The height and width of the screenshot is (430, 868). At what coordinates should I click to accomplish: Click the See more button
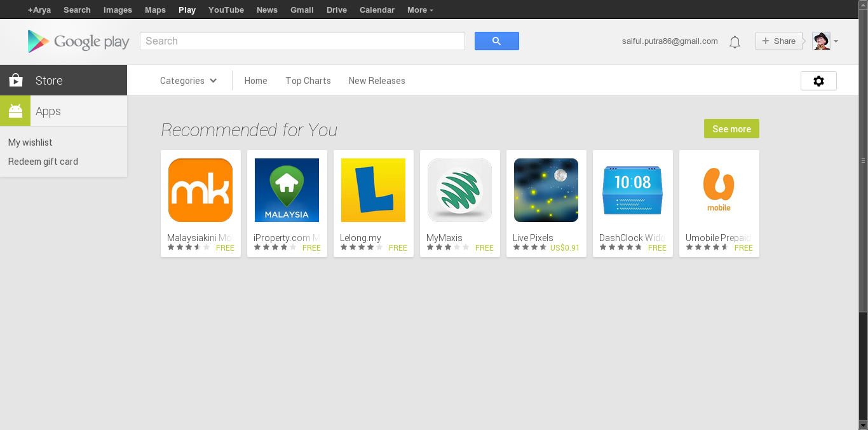tap(731, 128)
